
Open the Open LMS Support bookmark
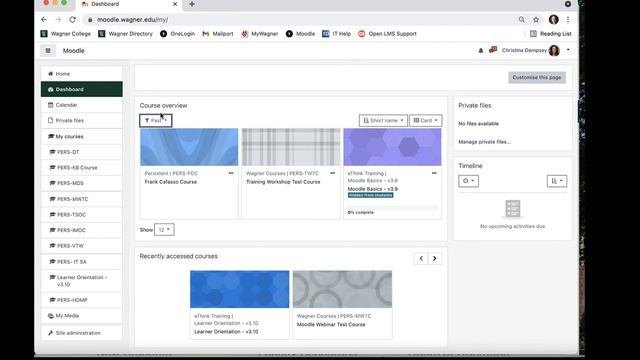(x=387, y=34)
